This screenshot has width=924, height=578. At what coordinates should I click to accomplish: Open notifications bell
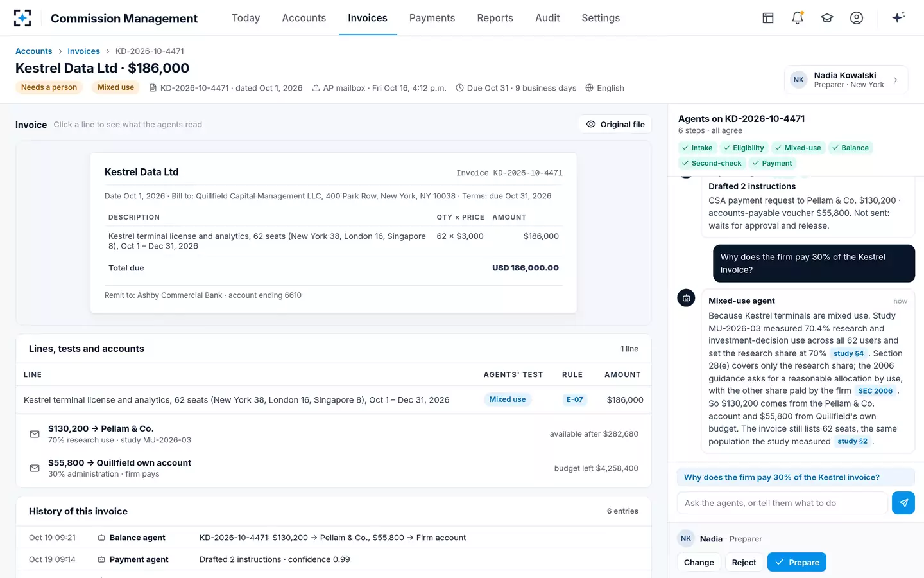click(x=798, y=18)
